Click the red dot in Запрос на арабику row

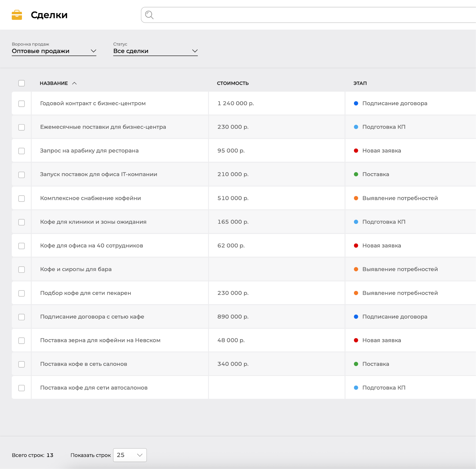click(356, 151)
